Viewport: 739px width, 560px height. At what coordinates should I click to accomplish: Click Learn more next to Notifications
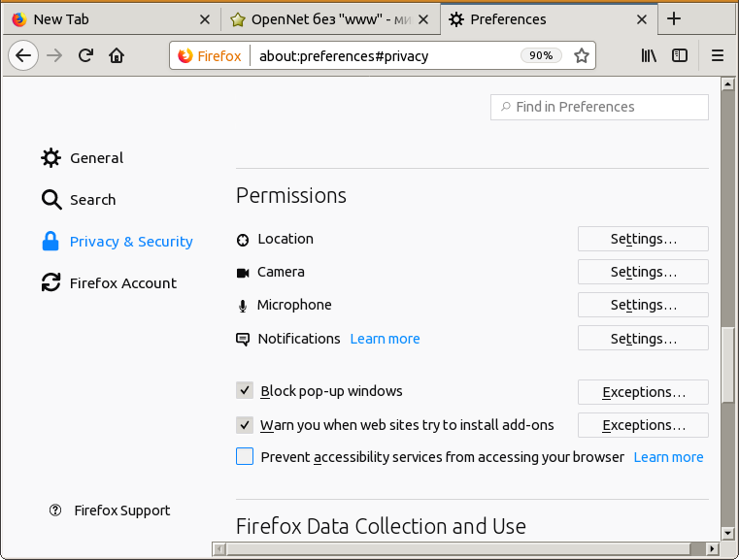385,339
